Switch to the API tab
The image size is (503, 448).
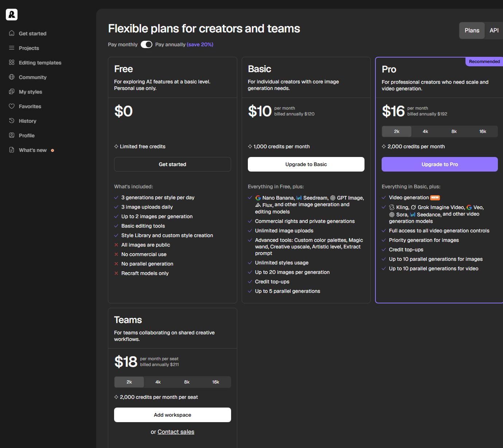pos(494,31)
